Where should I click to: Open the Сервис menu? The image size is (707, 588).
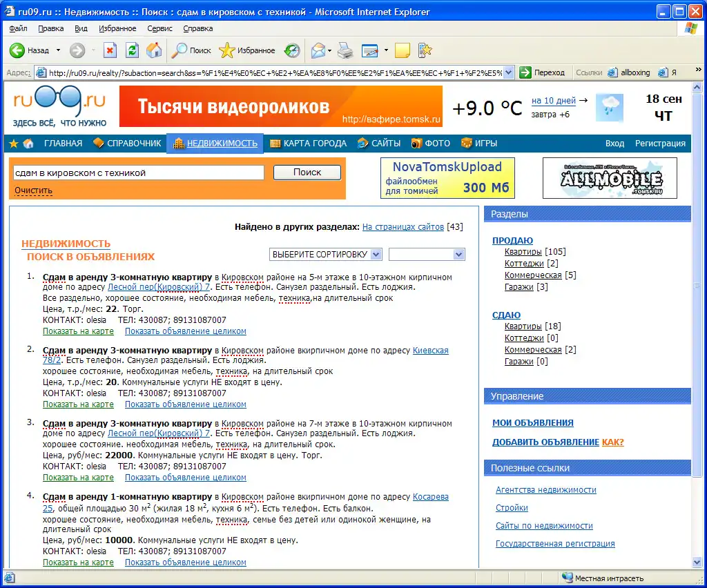pyautogui.click(x=160, y=29)
